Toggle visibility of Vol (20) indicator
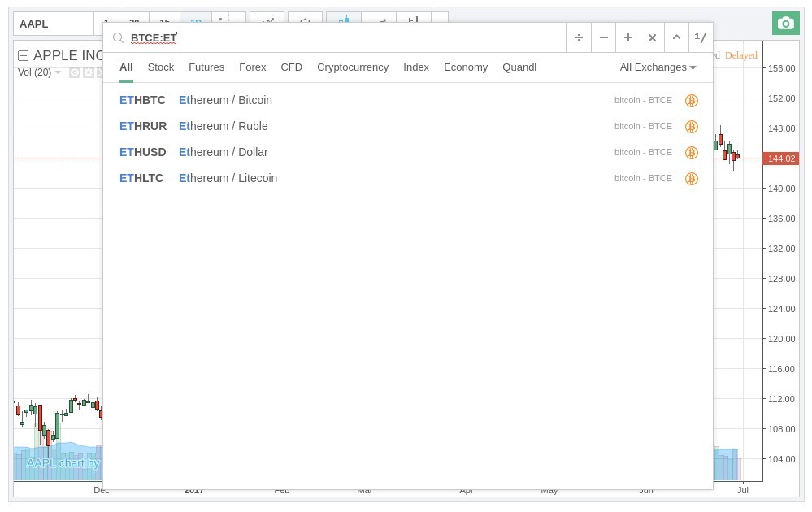 pos(75,72)
